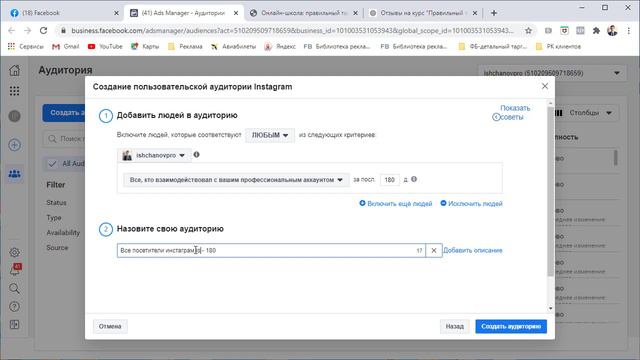Viewport: 640px width, 360px height.
Task: Click the Type filter option
Action: coord(53,218)
